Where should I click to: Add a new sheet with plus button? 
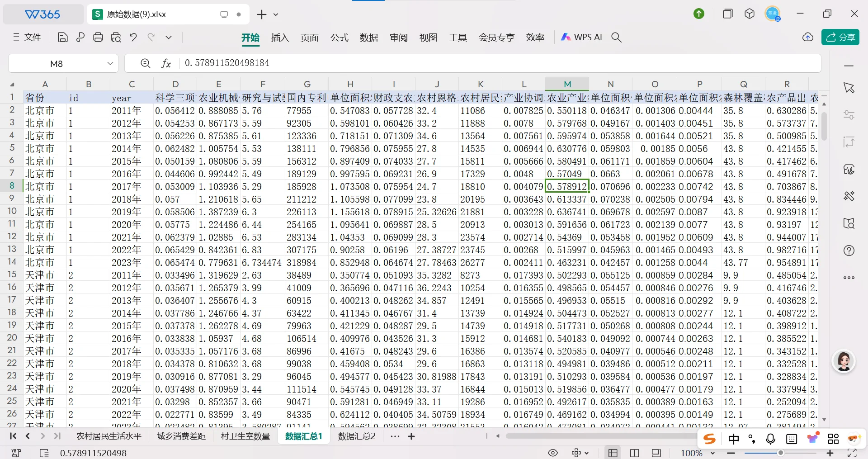point(411,436)
